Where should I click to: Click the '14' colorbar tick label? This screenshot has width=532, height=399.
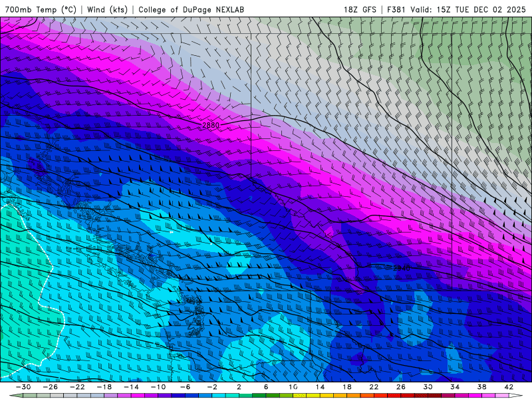[x=320, y=387]
